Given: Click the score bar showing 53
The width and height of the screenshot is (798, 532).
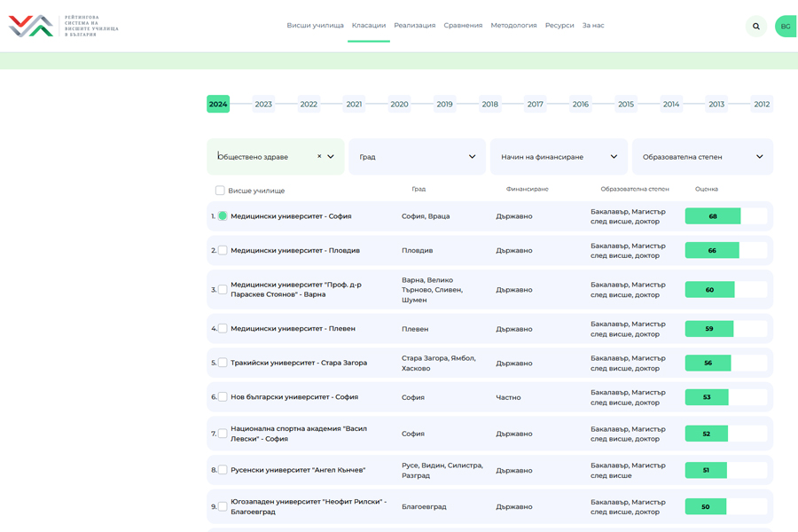Looking at the screenshot, I should point(725,396).
